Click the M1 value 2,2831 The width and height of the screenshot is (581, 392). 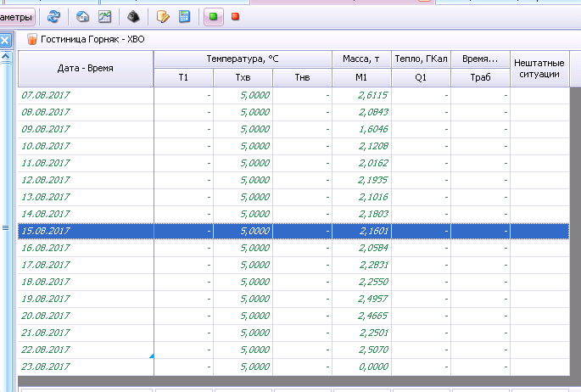click(x=373, y=266)
